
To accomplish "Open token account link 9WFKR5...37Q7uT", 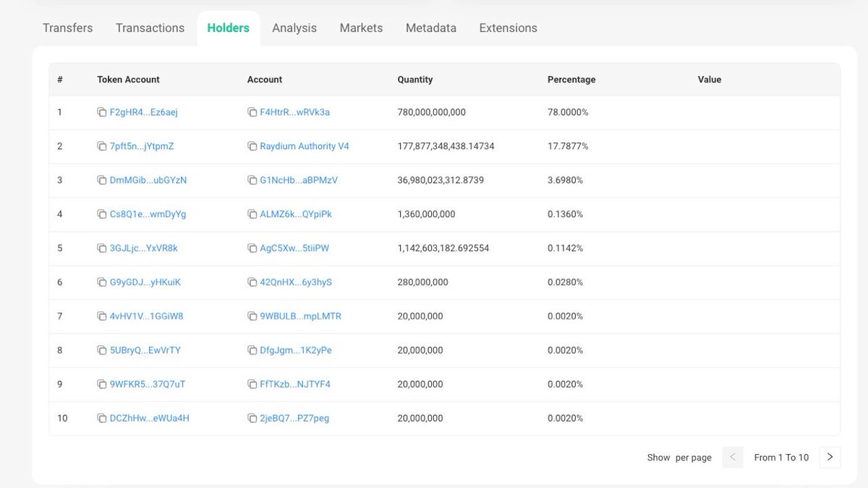I will (148, 384).
